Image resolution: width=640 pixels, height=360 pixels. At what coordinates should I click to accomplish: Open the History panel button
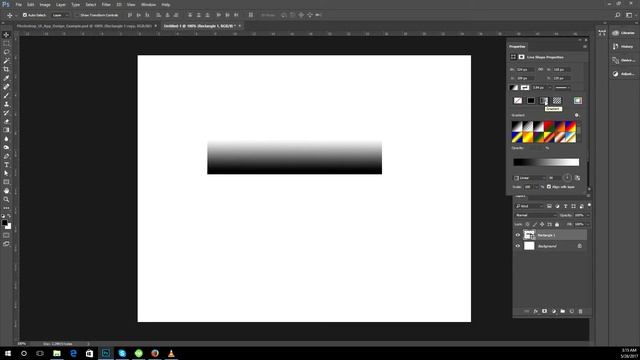coord(623,47)
